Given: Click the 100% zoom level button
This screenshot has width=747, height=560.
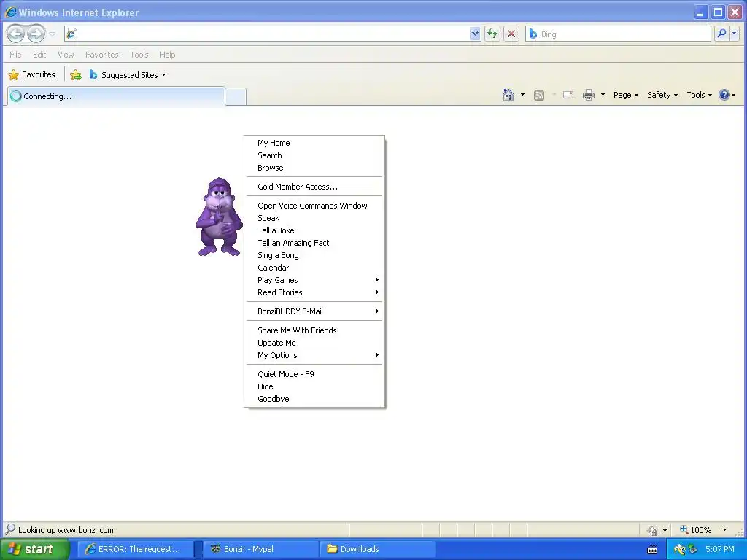Looking at the screenshot, I should 695,530.
